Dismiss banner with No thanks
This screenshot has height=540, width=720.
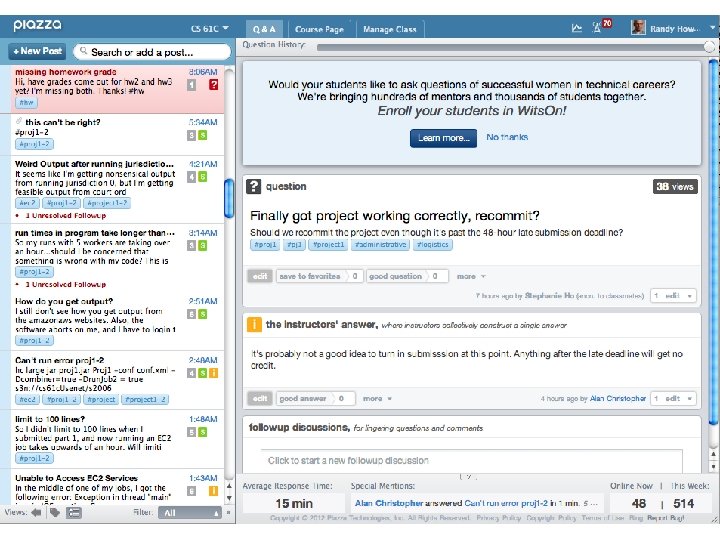[507, 137]
